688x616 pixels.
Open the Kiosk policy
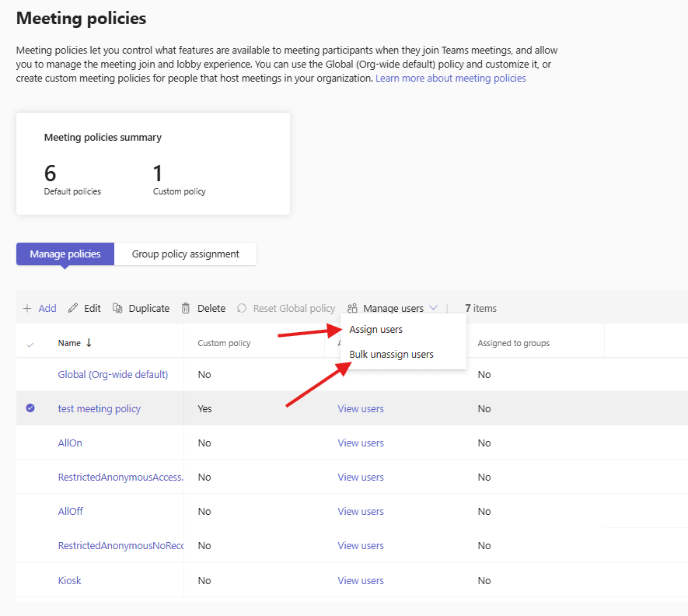click(69, 580)
